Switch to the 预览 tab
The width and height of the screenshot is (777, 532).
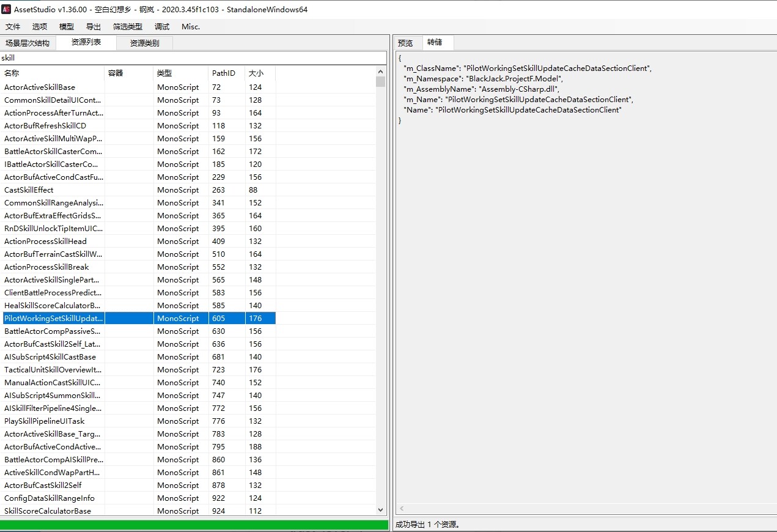[405, 43]
